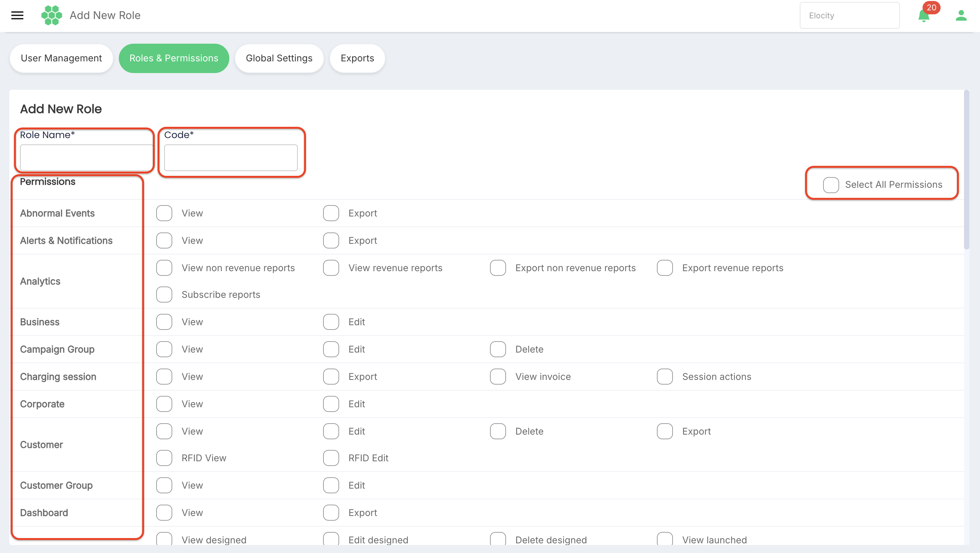
Task: Enable Export for Customer
Action: [665, 431]
